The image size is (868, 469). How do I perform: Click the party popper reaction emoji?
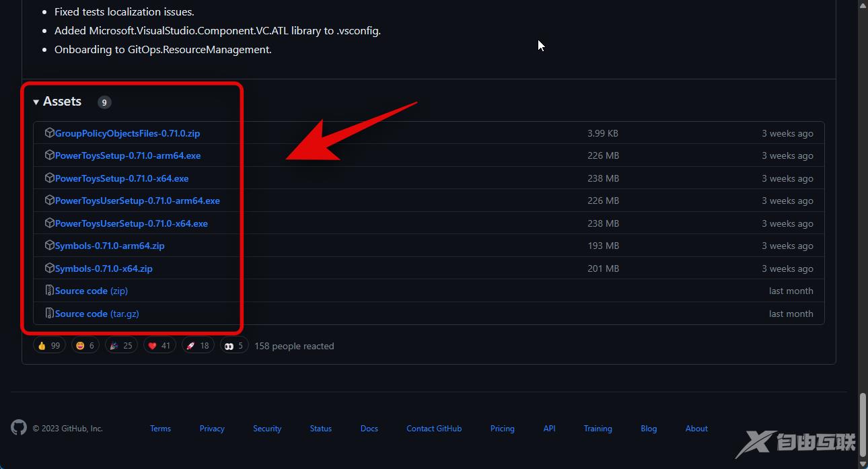tap(114, 346)
